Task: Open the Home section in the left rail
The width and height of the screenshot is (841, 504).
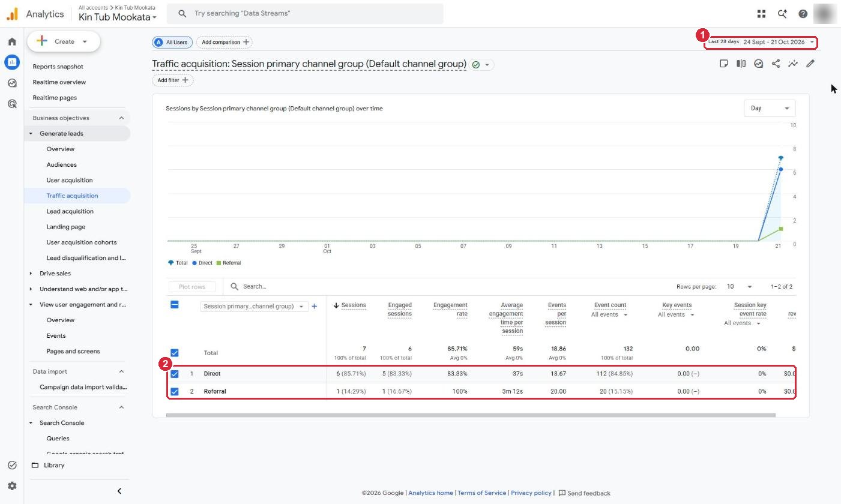Action: (12, 41)
